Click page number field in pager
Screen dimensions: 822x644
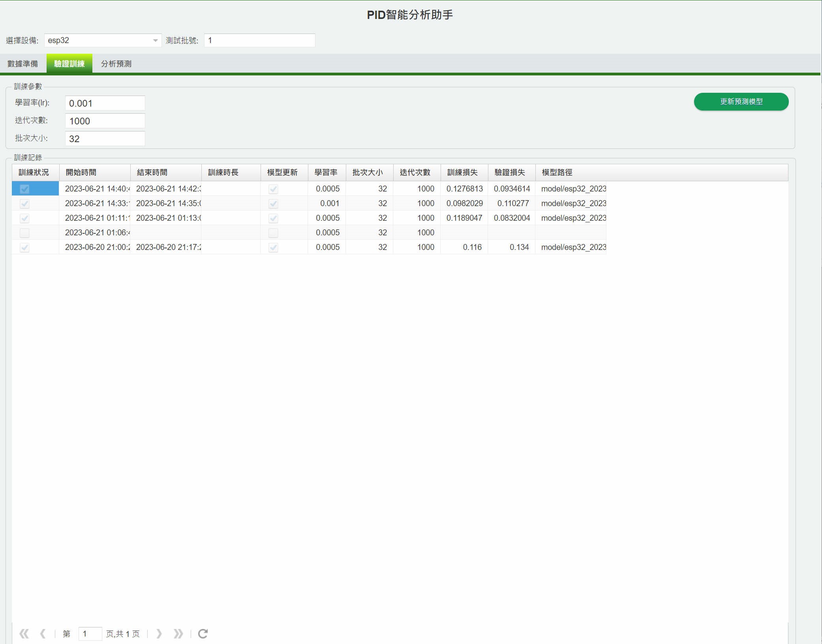pyautogui.click(x=90, y=634)
